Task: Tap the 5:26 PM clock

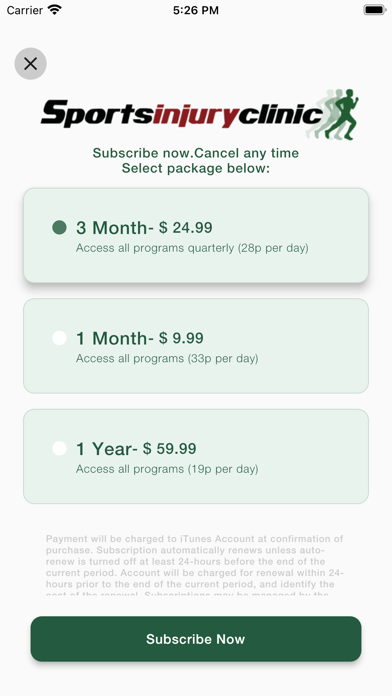Action: pyautogui.click(x=196, y=10)
